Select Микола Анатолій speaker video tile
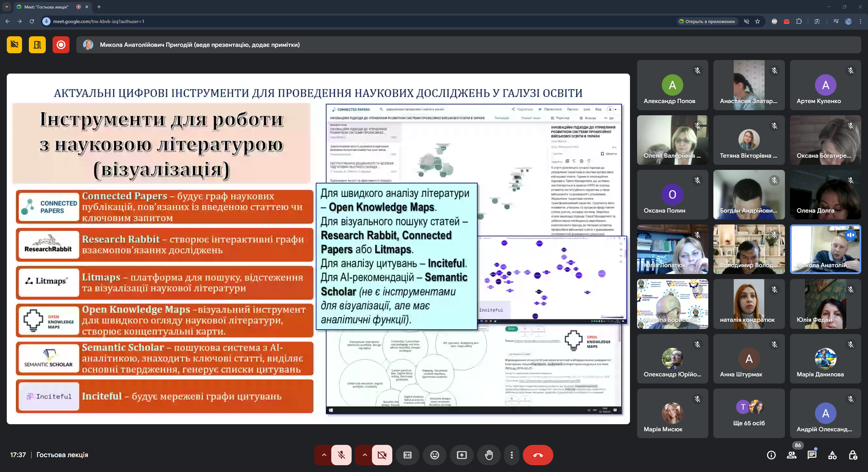The image size is (868, 472). pos(825,249)
